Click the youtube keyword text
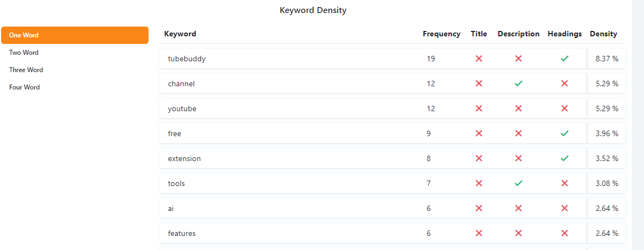Image resolution: width=644 pixels, height=250 pixels. pyautogui.click(x=182, y=108)
